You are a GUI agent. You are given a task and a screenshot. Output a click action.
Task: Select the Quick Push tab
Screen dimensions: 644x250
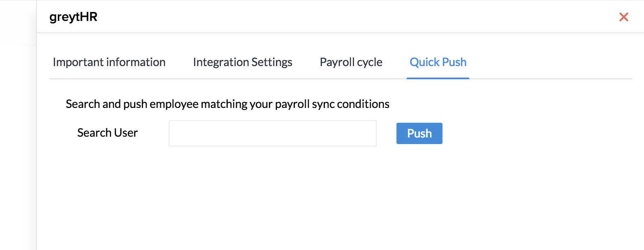[438, 62]
